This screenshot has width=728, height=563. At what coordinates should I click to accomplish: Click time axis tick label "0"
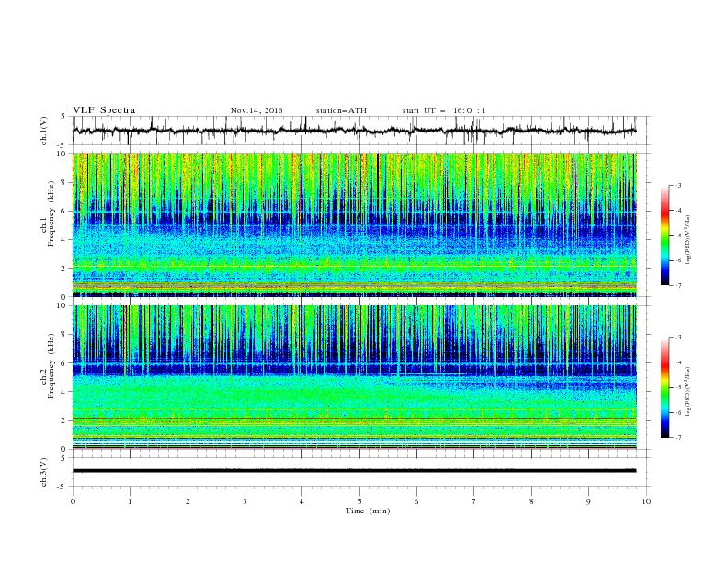pos(73,501)
